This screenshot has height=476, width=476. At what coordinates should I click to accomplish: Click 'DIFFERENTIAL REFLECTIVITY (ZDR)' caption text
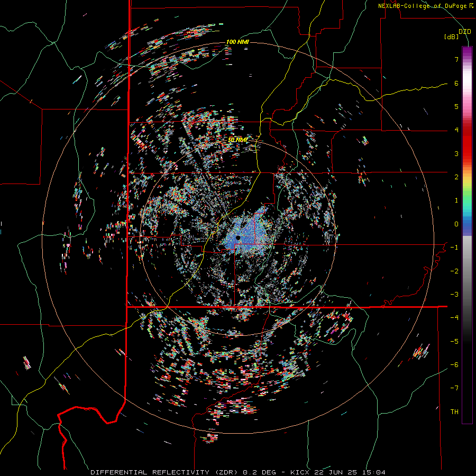(x=165, y=472)
